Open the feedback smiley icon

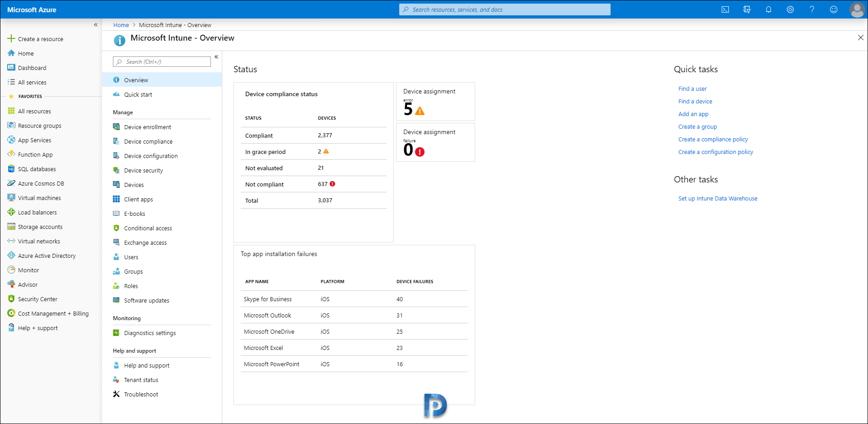(x=834, y=9)
